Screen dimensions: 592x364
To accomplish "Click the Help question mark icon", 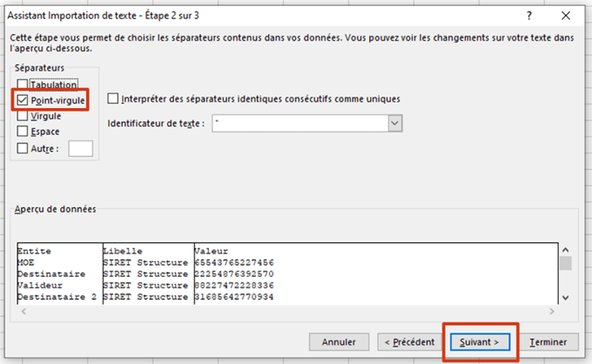I will click(x=529, y=15).
